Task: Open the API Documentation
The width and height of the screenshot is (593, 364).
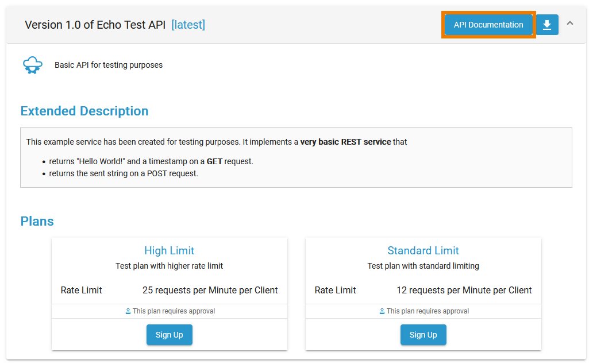Action: pyautogui.click(x=488, y=25)
